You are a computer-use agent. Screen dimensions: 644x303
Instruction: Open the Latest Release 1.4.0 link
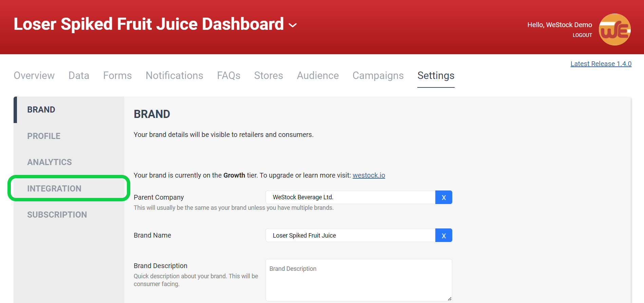(x=601, y=64)
